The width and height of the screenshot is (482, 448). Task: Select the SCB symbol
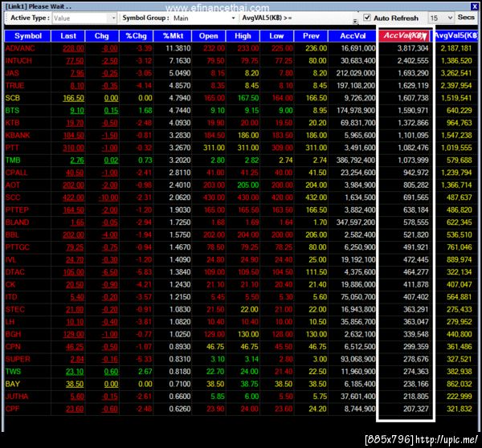click(13, 98)
